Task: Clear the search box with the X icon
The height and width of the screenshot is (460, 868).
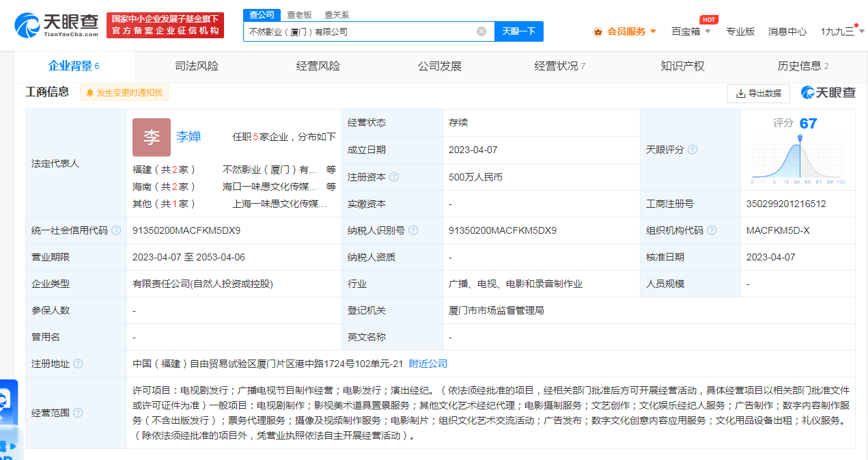Action: pos(481,31)
